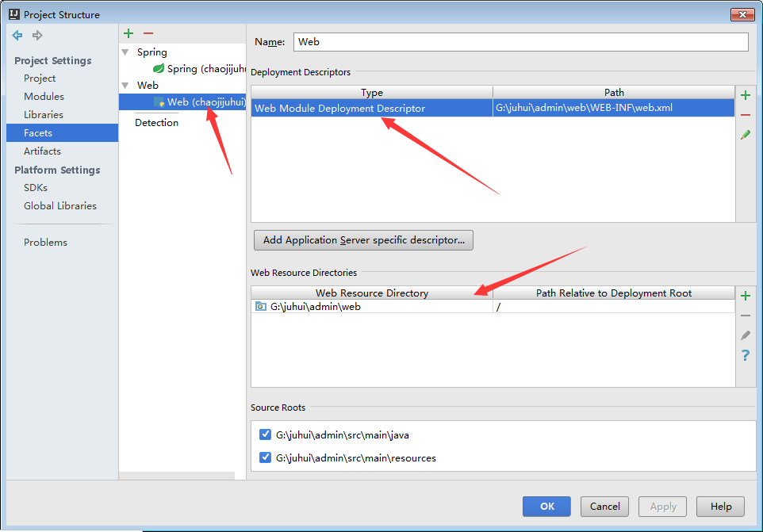Select Web (chaojijuhui) facet in tree

coord(182,102)
